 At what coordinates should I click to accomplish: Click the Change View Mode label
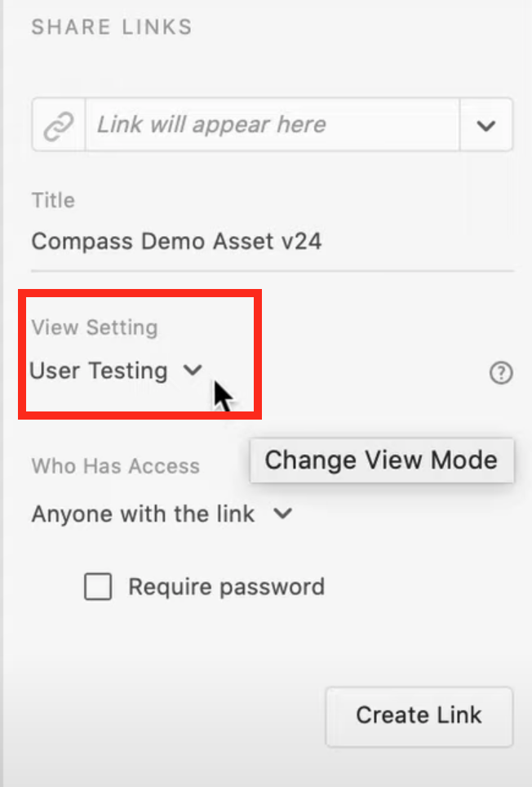(381, 460)
